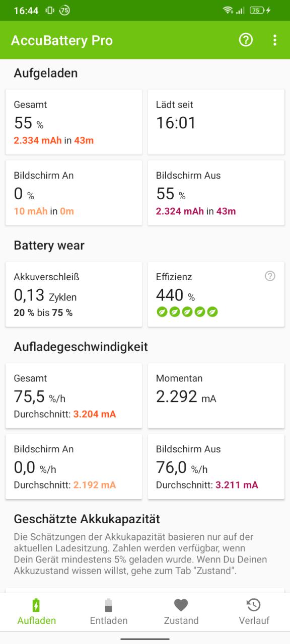Select the Momentan 2.292 mA card
Screen dimensions: 290x644
(216, 395)
